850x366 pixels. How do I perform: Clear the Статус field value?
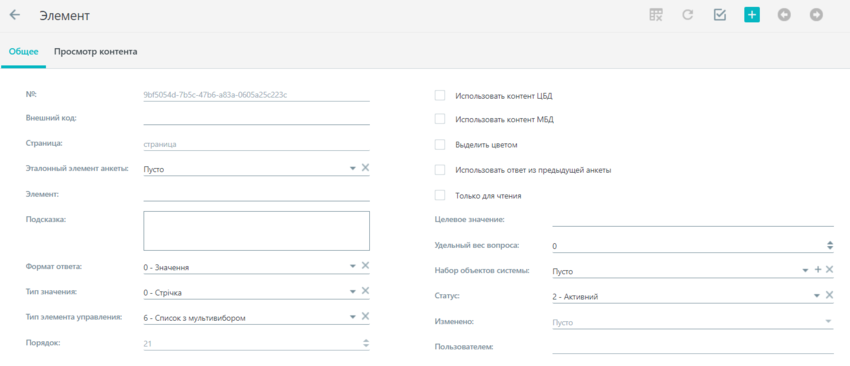(829, 295)
